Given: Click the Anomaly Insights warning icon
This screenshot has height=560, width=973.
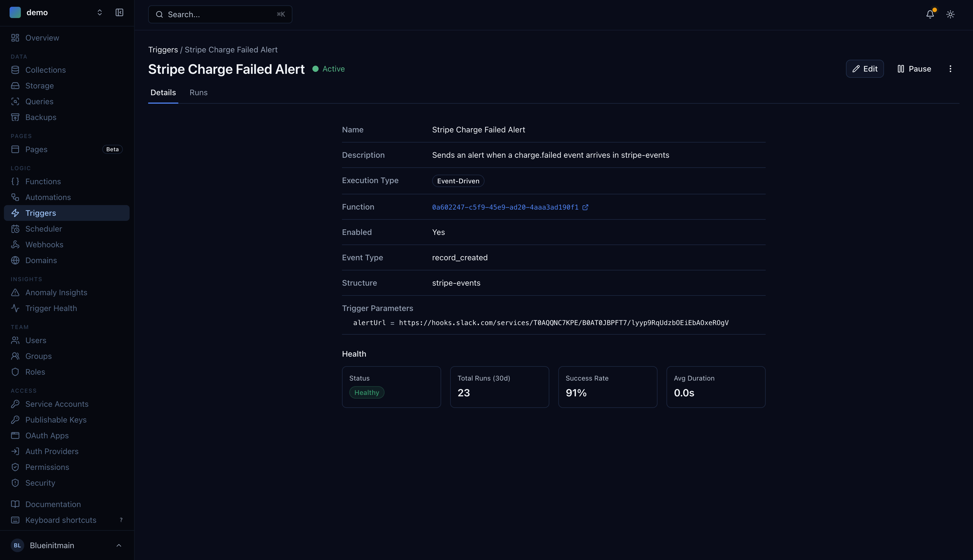Looking at the screenshot, I should click(x=15, y=292).
